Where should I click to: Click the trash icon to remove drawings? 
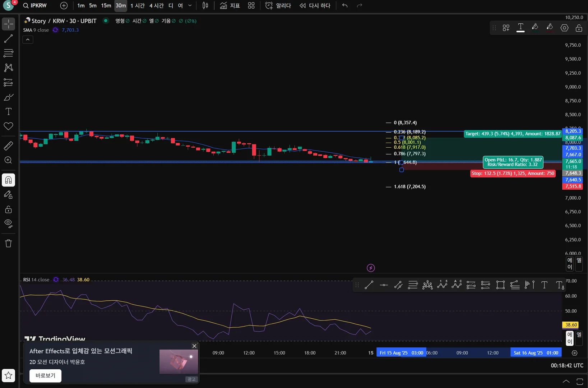click(8, 243)
